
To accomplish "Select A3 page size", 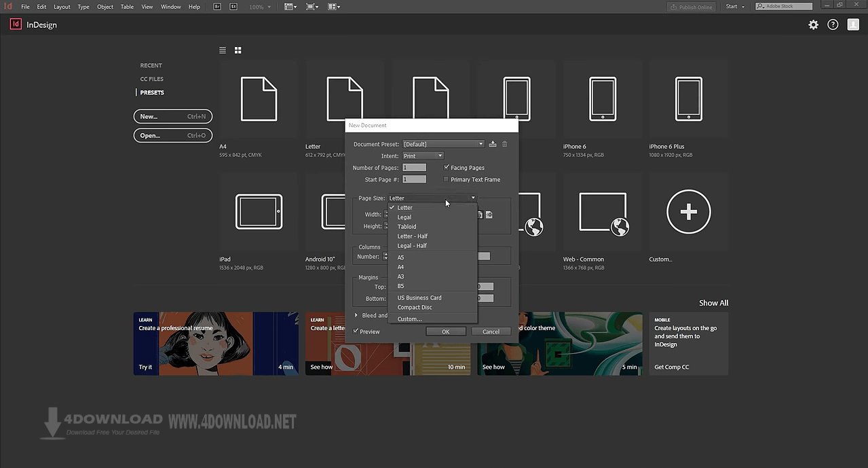I will 432,276.
